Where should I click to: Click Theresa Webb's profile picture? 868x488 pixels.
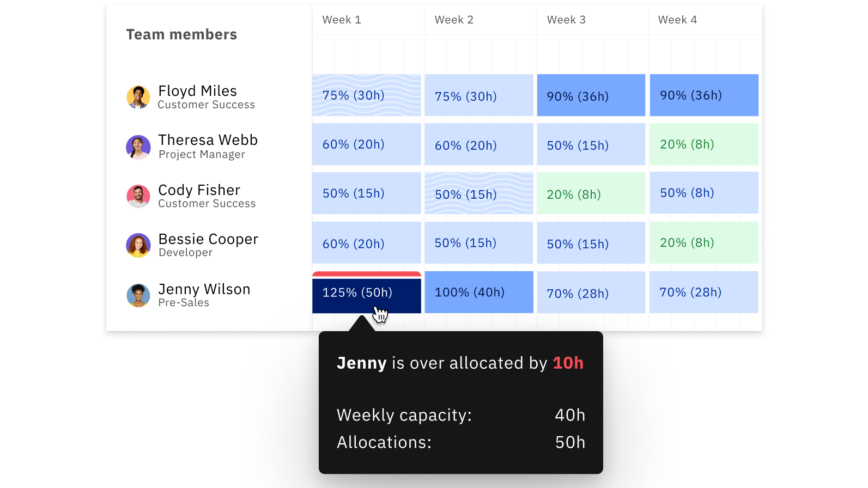click(138, 147)
